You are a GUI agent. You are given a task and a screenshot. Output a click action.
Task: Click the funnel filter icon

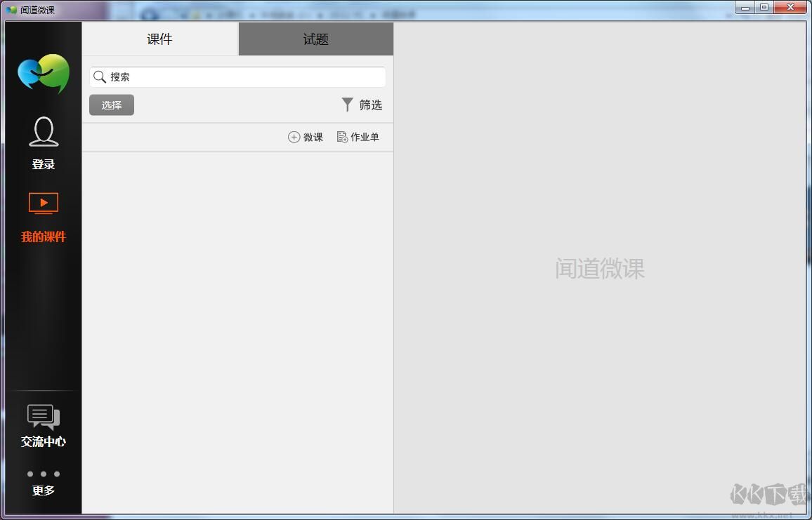(347, 105)
